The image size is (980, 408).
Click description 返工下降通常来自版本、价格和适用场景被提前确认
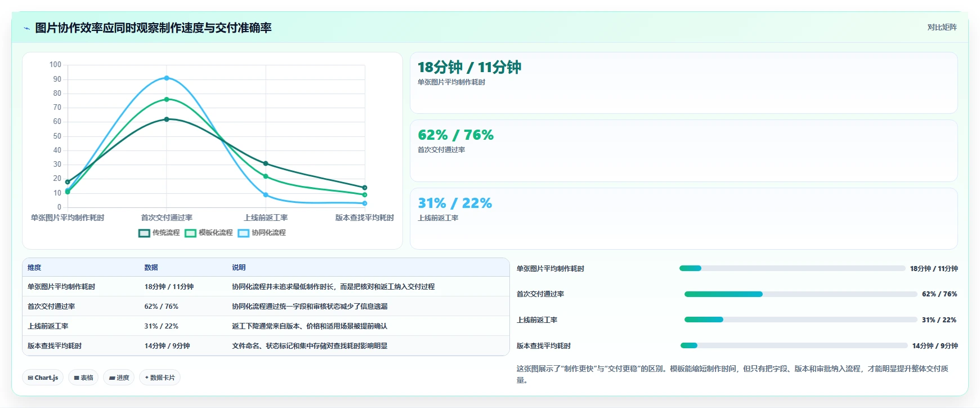pos(310,326)
